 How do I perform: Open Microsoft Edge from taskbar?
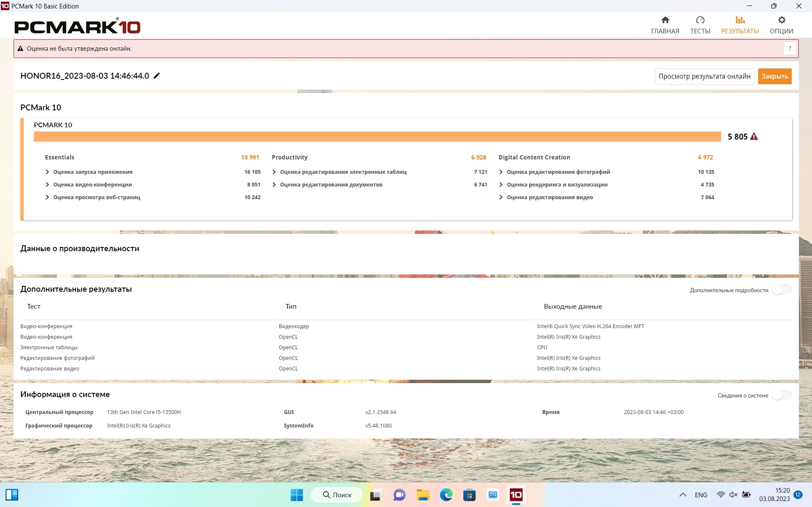click(446, 495)
